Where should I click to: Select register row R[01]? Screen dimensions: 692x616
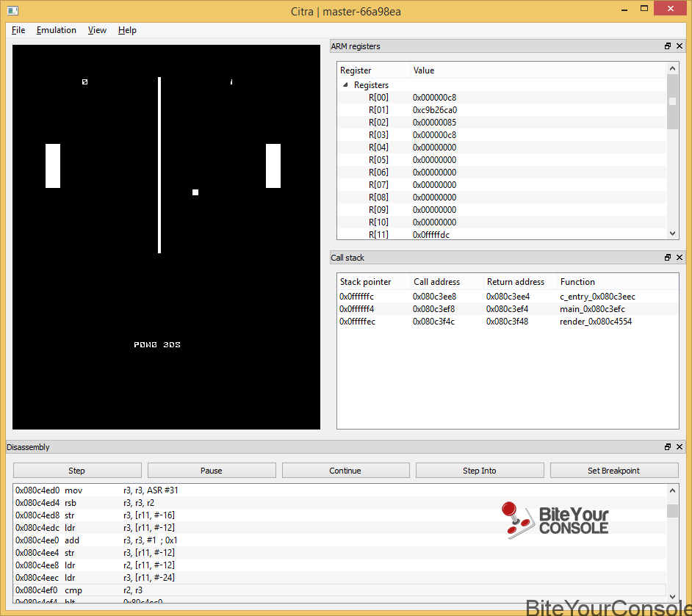click(x=502, y=110)
